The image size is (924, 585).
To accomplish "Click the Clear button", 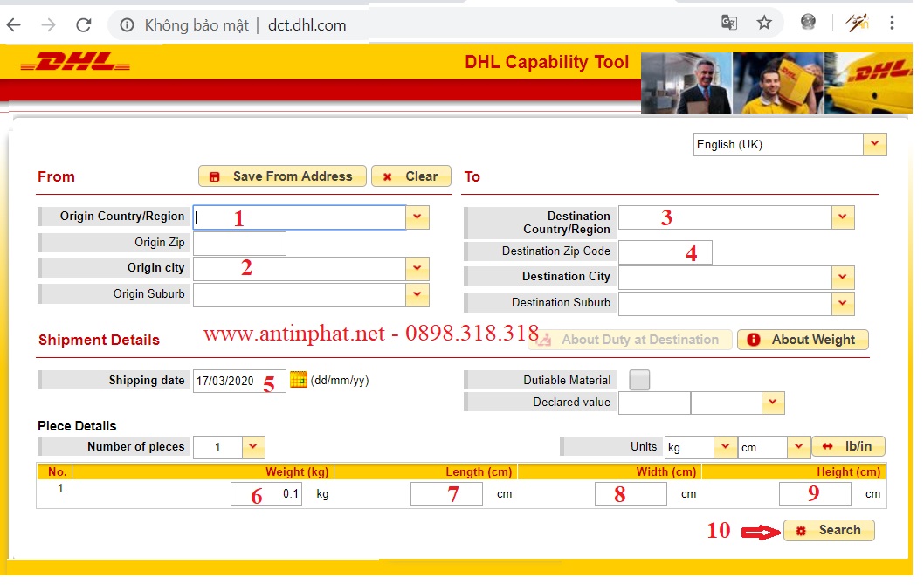I will (411, 176).
